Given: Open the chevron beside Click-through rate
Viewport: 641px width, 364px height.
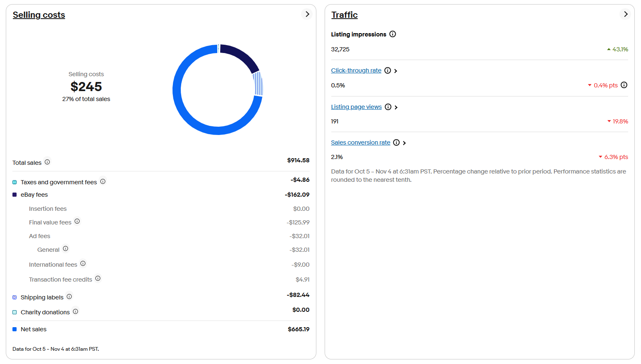Looking at the screenshot, I should tap(396, 71).
